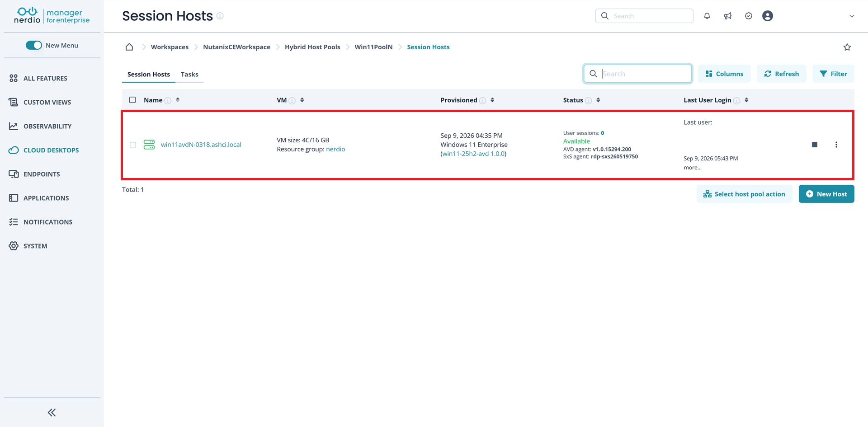The width and height of the screenshot is (868, 427).
Task: Go to home via breadcrumb icon
Action: (129, 47)
